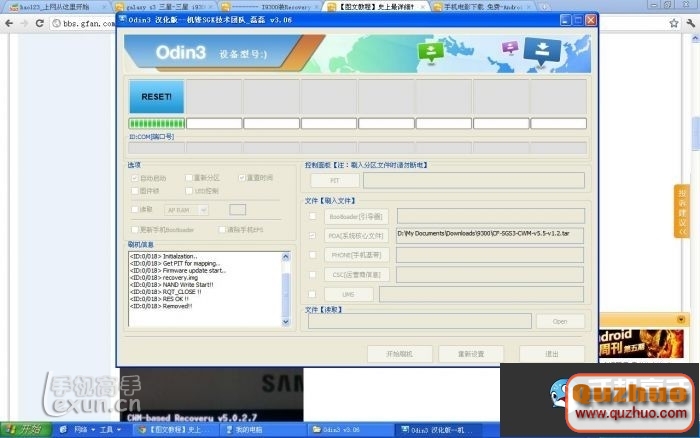
Task: Click the 退出 exit button
Action: coord(552,354)
